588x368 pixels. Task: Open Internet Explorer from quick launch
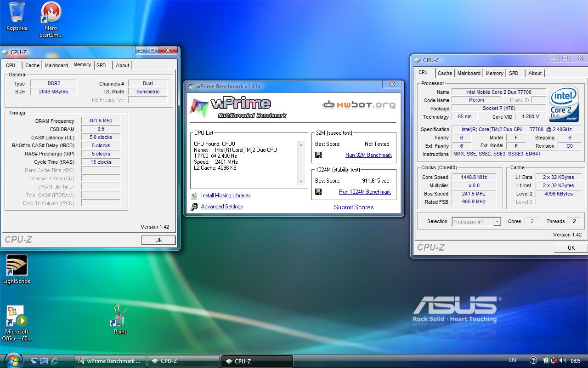click(x=55, y=361)
